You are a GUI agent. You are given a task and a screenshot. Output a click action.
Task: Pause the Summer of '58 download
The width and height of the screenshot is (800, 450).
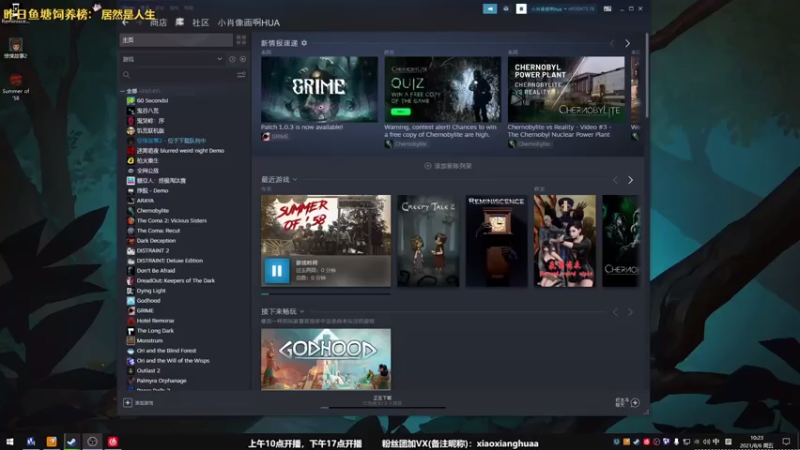tap(277, 270)
